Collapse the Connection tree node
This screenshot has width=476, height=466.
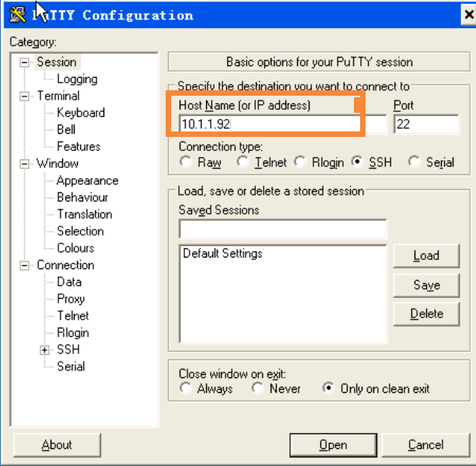click(24, 265)
